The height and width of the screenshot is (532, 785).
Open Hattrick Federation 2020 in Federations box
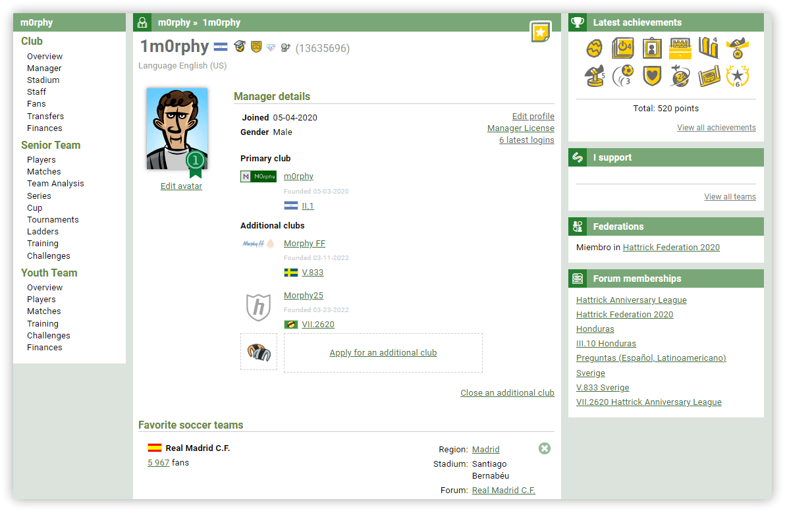tap(671, 247)
